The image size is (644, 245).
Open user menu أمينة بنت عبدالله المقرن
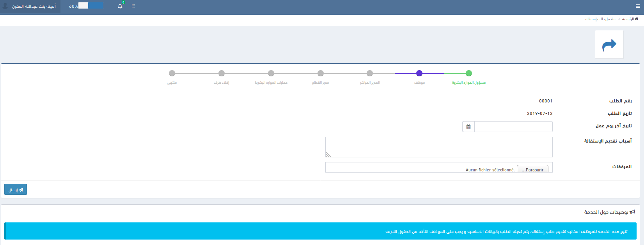coord(34,7)
